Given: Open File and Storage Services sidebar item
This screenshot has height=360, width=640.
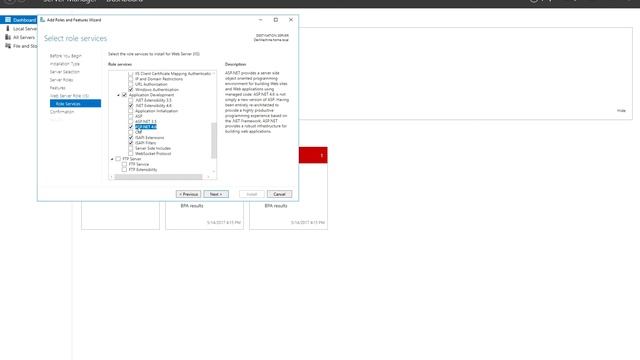Looking at the screenshot, I should click(x=20, y=46).
